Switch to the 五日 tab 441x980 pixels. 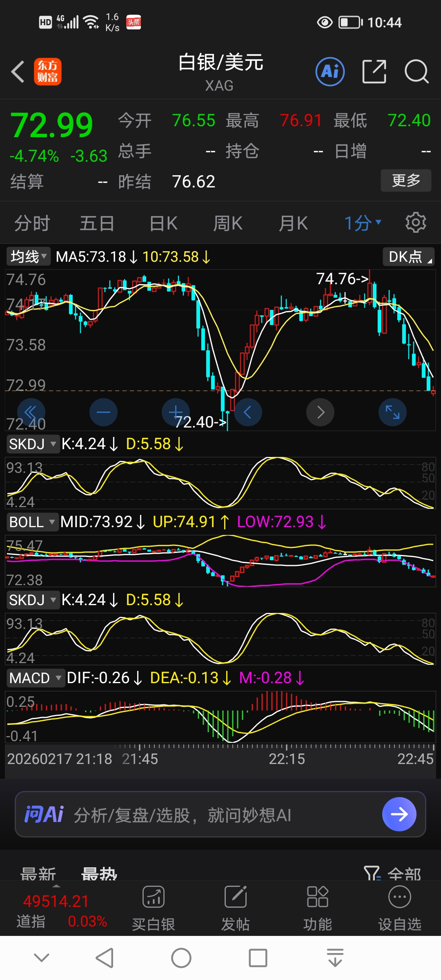[97, 223]
